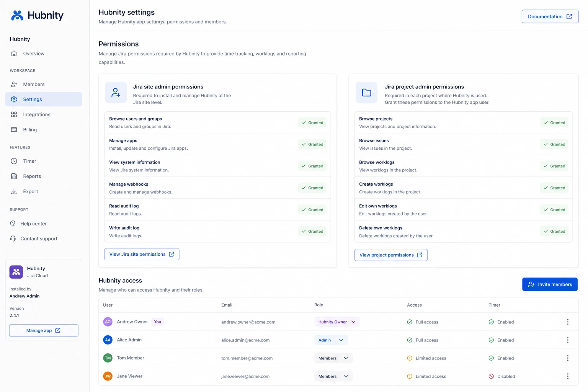This screenshot has height=392, width=588.
Task: Open Export in sidebar
Action: 44,191
